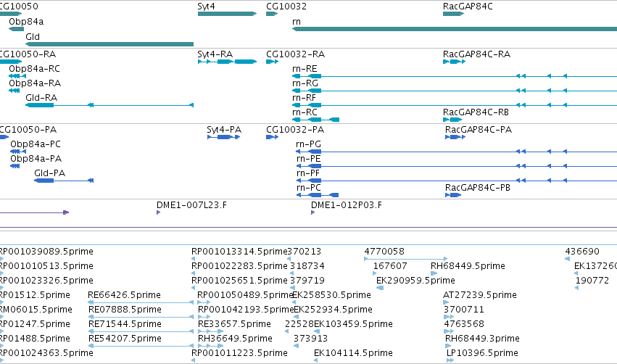Select the DME1-012P03.F feature label
Screen dimensions: 617x364
click(x=347, y=205)
